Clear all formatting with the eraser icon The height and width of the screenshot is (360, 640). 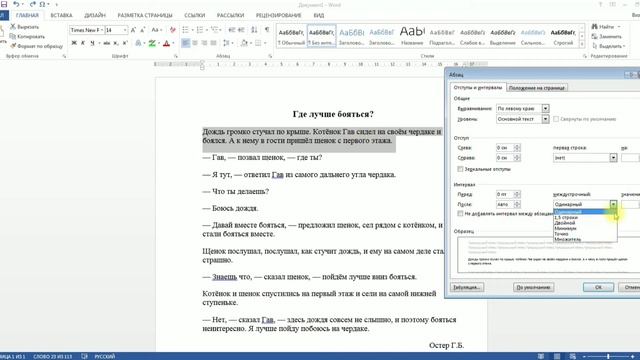click(173, 30)
